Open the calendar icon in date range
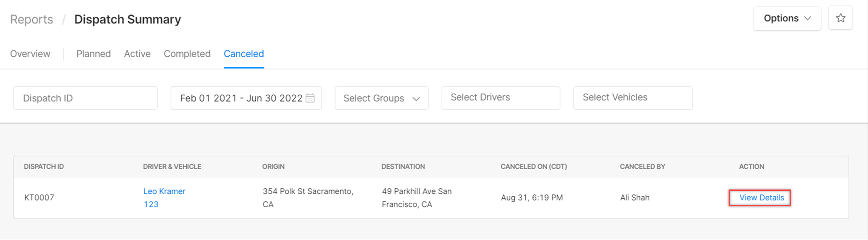868x240 pixels. click(310, 98)
